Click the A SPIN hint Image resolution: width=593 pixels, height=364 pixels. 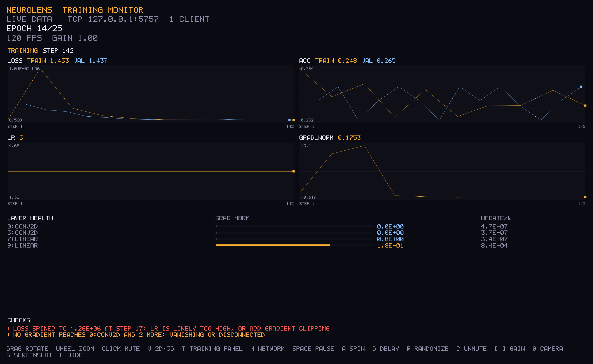point(353,349)
